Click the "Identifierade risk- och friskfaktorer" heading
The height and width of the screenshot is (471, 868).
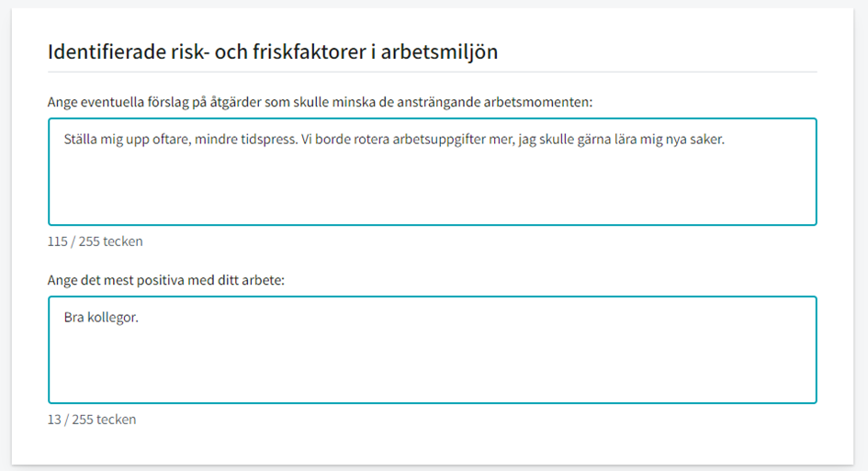273,51
